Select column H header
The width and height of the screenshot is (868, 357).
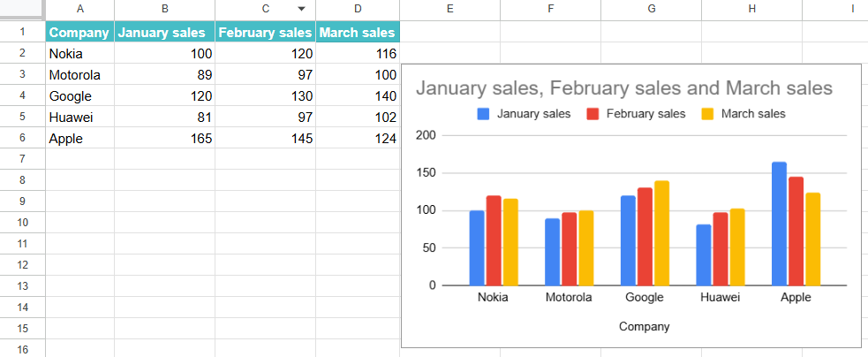tap(751, 9)
